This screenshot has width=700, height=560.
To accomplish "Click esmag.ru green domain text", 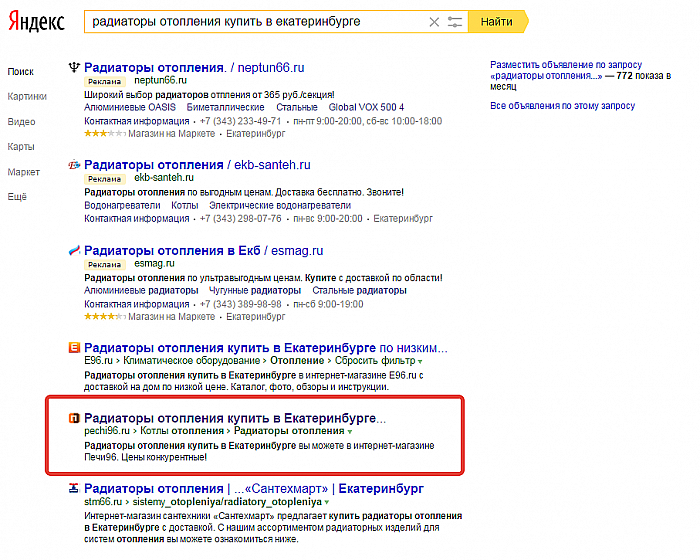I will [x=154, y=263].
